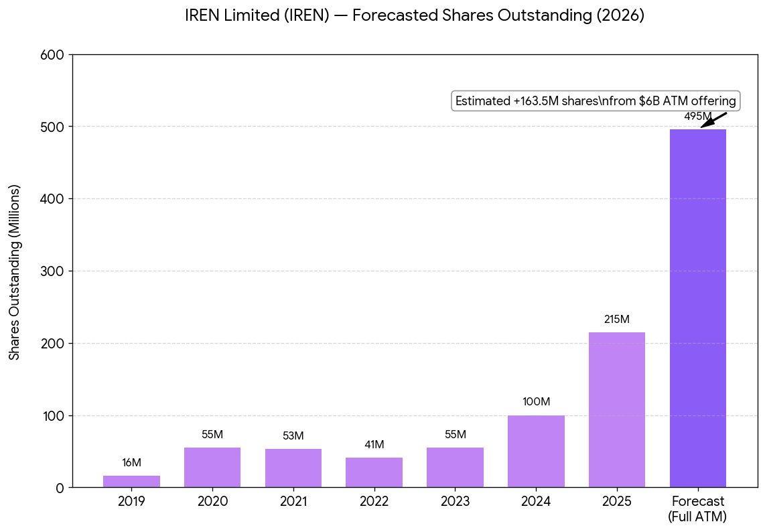Click the 200 y-axis tick label

coord(53,344)
